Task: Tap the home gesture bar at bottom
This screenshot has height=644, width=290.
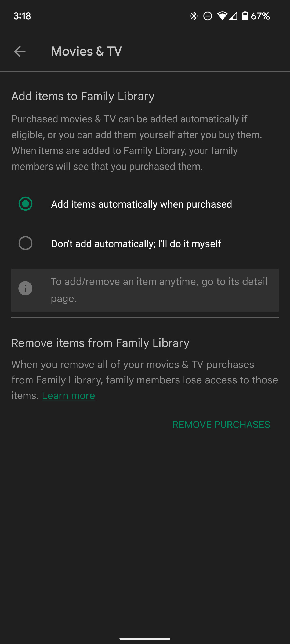Action: (145, 639)
